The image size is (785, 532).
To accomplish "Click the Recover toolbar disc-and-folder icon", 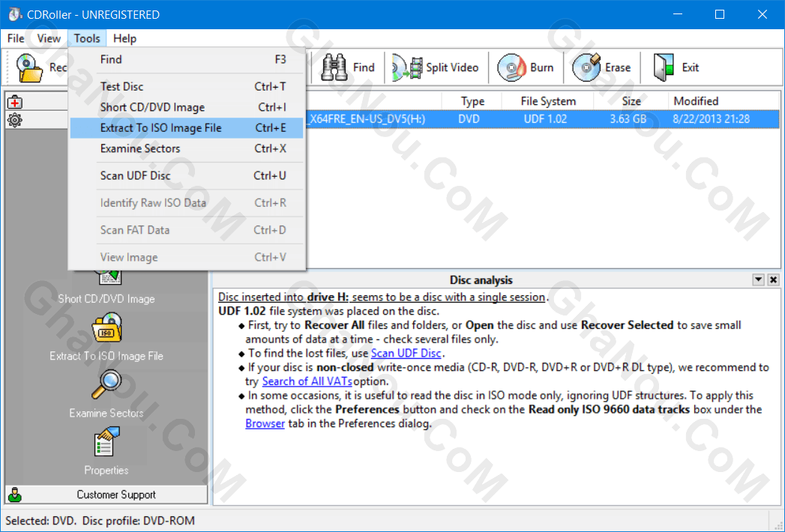I will coord(29,67).
